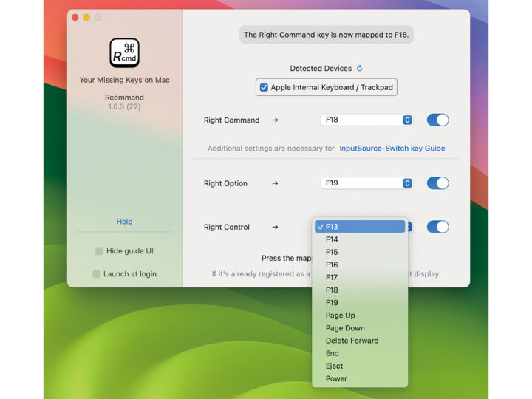Screen dimensions: 532x399
Task: Select Page Up from the menu
Action: [x=360, y=316]
